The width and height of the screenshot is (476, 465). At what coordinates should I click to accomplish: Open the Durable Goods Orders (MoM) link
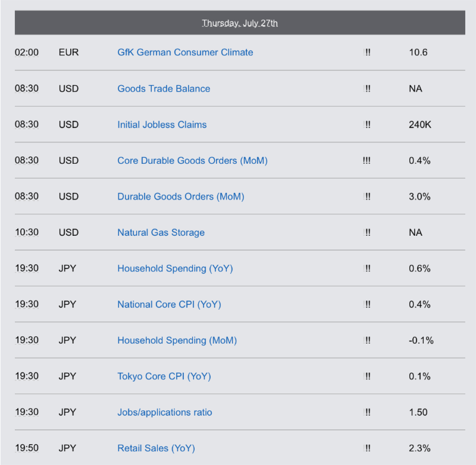181,196
